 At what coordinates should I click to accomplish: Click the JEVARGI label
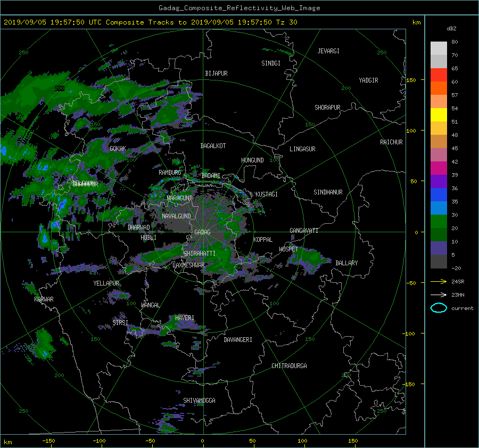[x=328, y=51]
